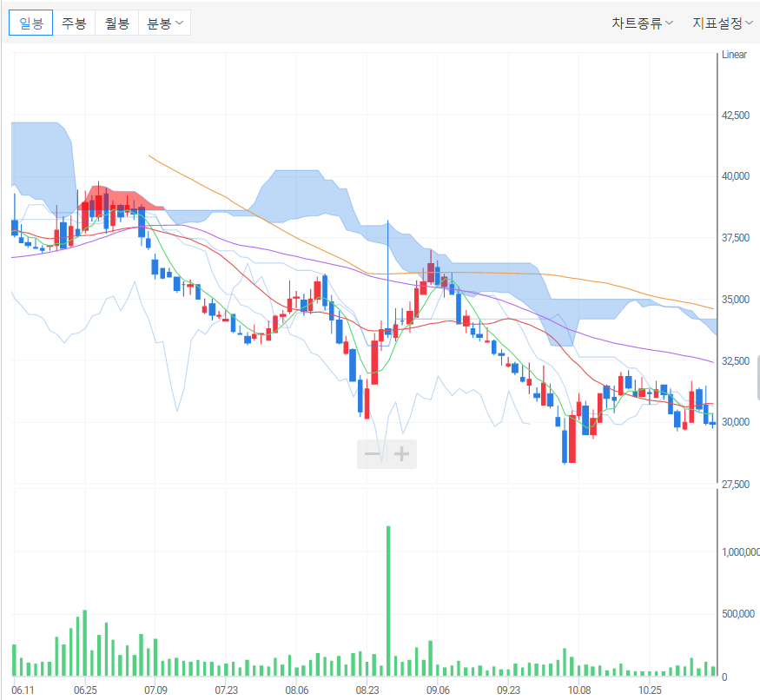Select the 일봉 daily chart tab
This screenshot has height=700, width=760.
click(x=31, y=23)
